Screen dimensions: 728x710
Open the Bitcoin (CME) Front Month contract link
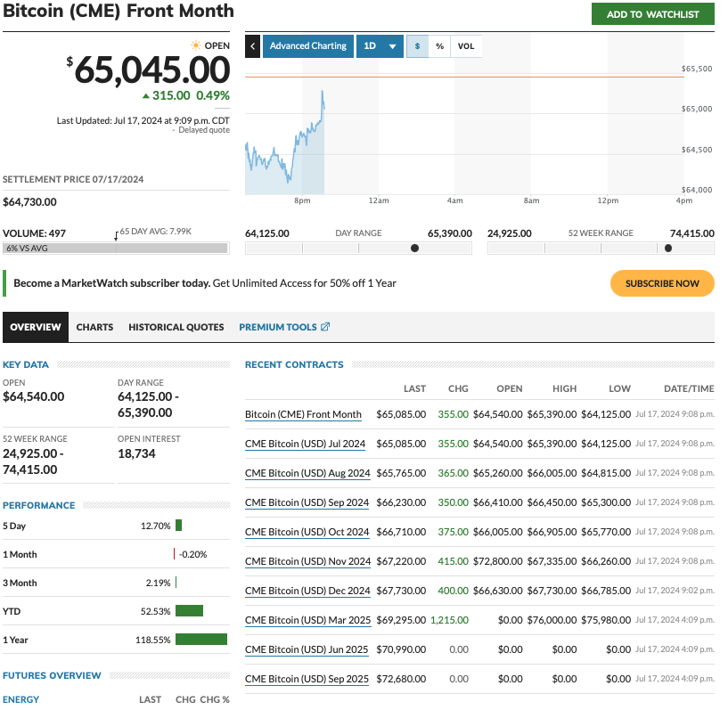tap(305, 414)
